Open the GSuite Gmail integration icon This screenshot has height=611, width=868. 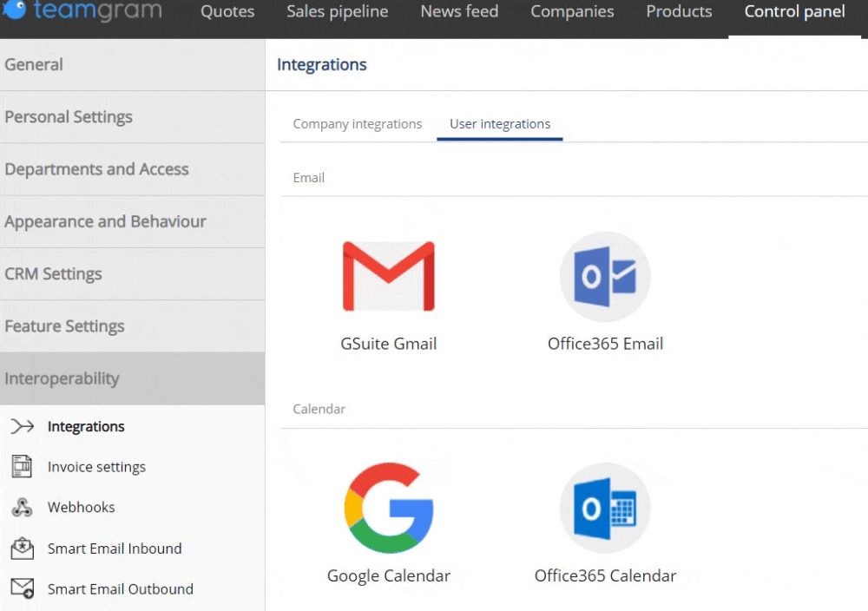(389, 276)
